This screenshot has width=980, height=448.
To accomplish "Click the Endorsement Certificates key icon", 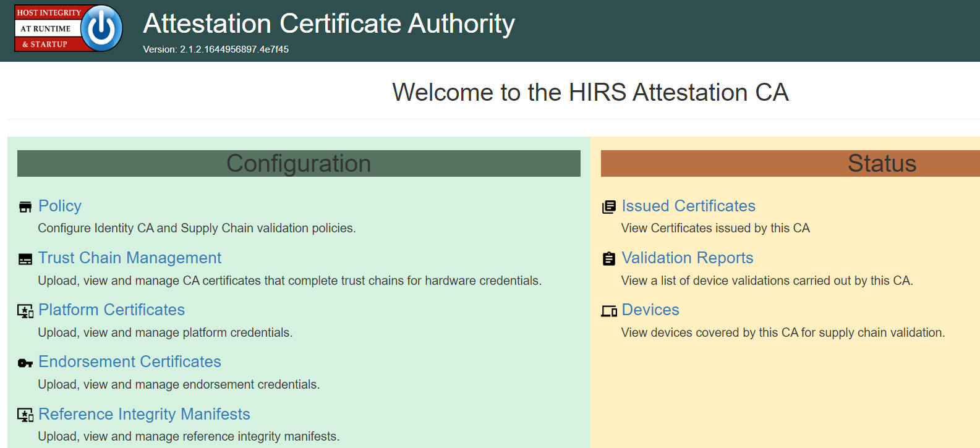I will 25,363.
